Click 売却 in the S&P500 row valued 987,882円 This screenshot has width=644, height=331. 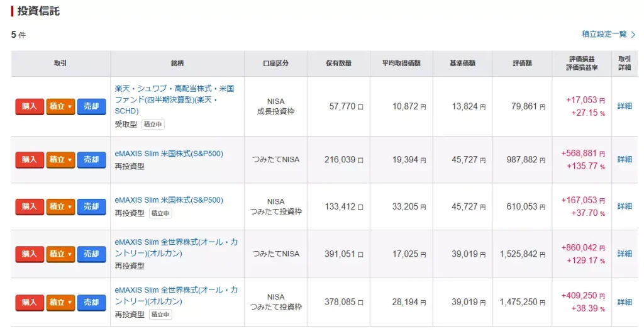click(x=92, y=160)
